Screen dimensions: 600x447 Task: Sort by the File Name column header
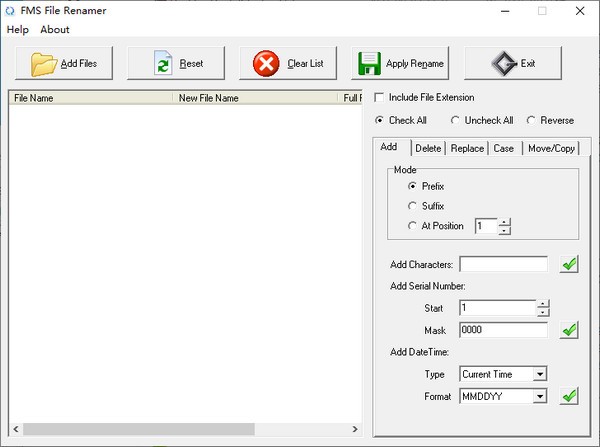[x=91, y=98]
